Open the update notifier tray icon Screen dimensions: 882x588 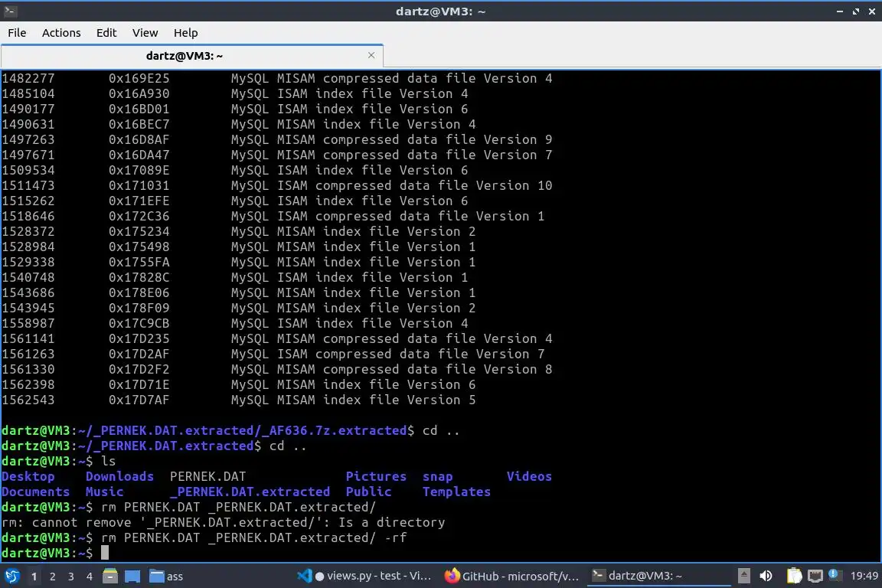pos(835,574)
